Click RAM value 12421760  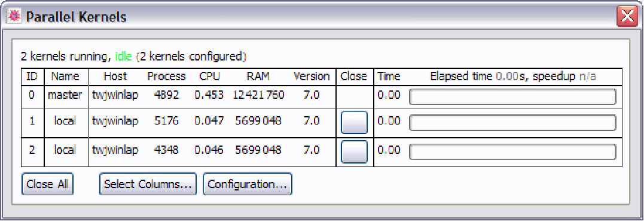[x=258, y=95]
